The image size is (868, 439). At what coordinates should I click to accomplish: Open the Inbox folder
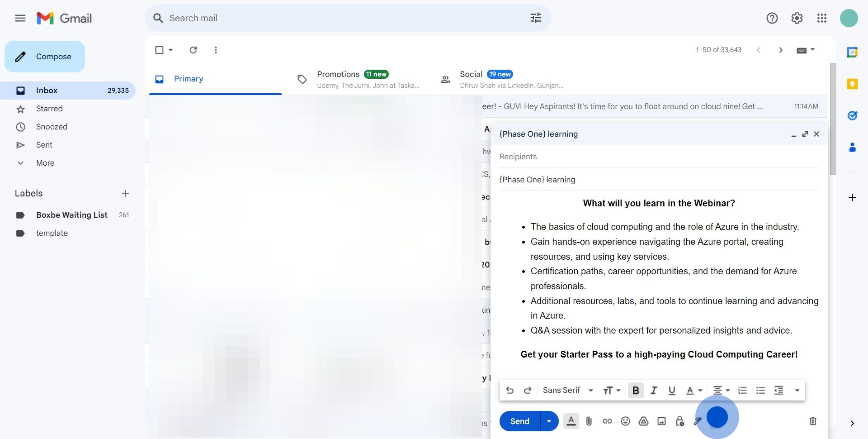tap(68, 91)
